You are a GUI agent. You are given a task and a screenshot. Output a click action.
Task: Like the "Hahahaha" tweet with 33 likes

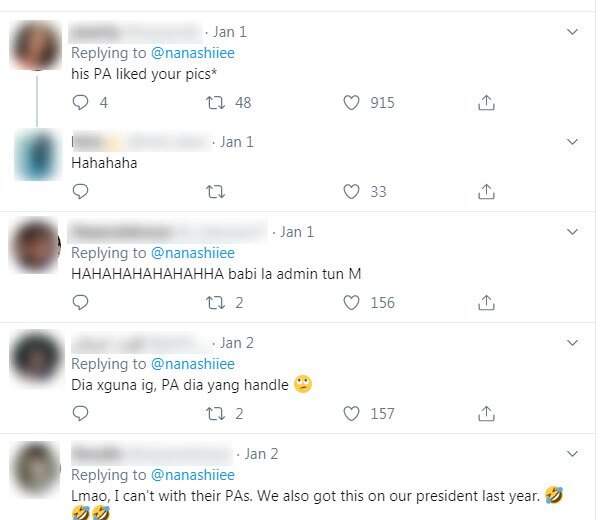point(351,191)
